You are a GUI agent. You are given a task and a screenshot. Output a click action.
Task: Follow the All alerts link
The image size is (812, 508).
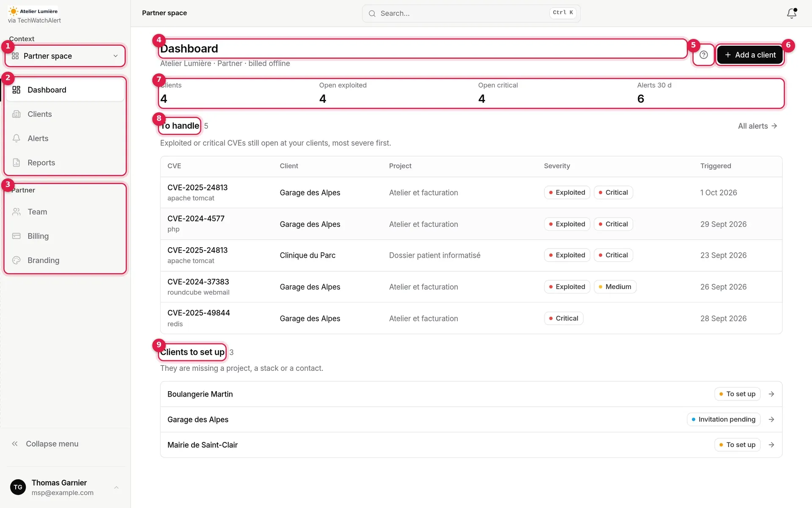pyautogui.click(x=757, y=126)
